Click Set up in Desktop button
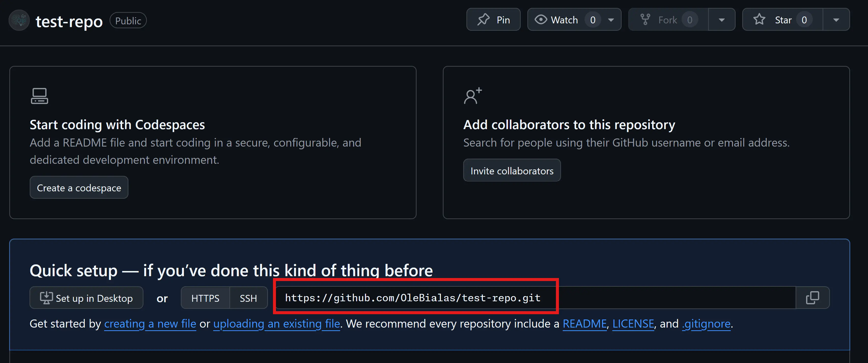 [x=86, y=298]
